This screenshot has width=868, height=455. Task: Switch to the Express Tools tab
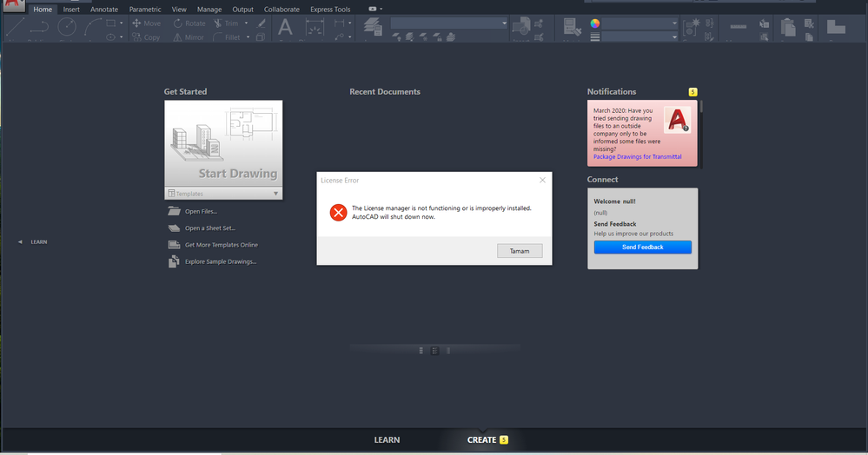pos(330,10)
